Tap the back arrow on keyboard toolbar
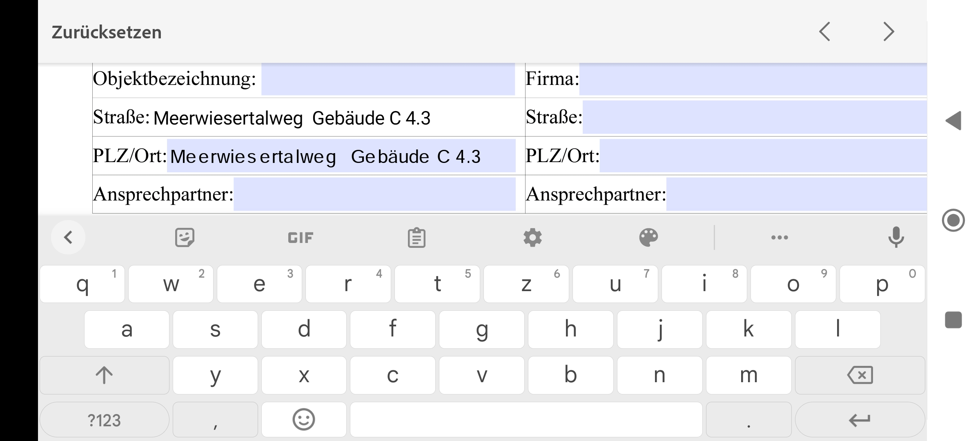Viewport: 980px width, 441px height. click(67, 237)
